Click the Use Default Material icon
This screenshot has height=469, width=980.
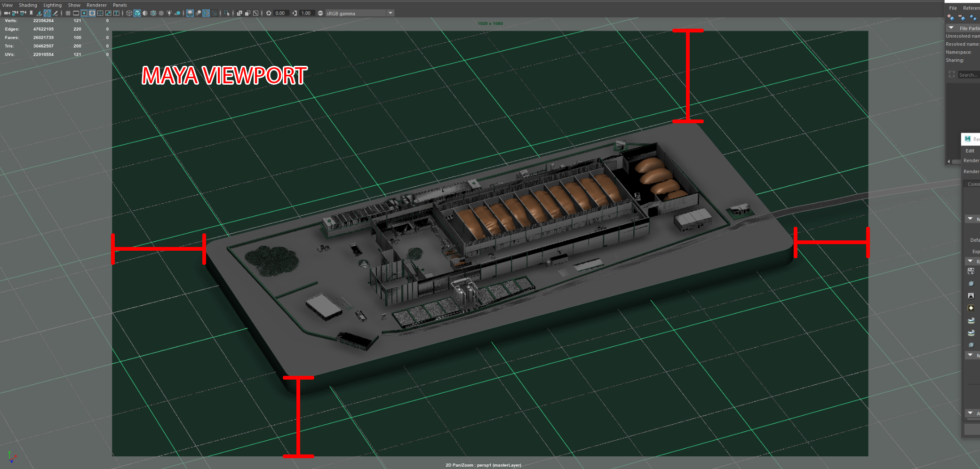point(145,13)
